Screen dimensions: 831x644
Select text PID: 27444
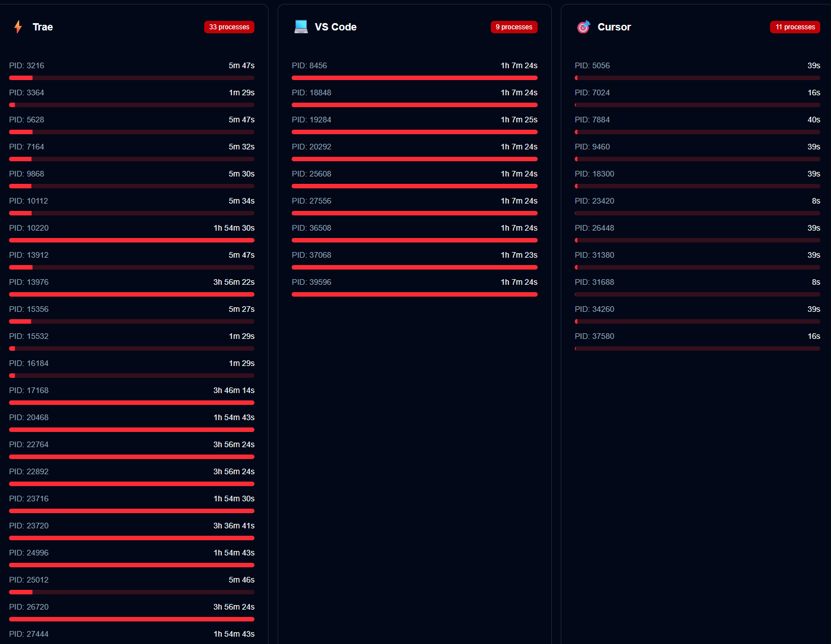tap(29, 634)
